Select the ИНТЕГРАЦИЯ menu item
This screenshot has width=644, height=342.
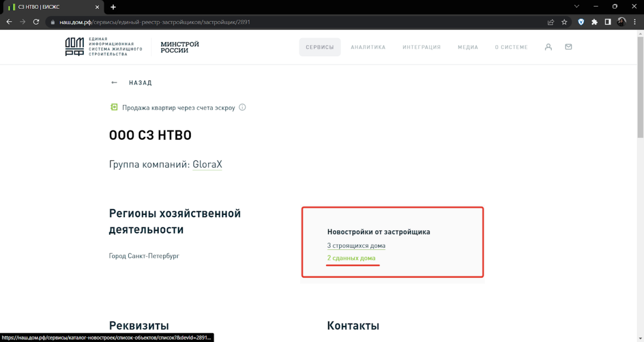coord(421,47)
